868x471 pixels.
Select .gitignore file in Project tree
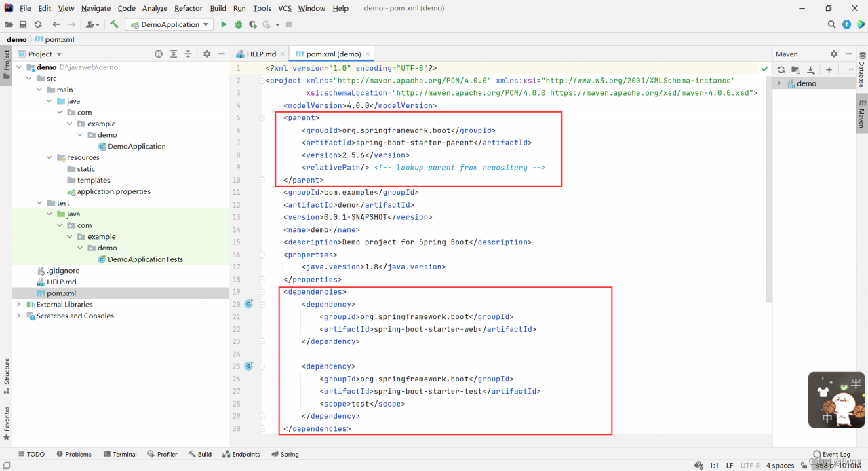click(x=63, y=271)
